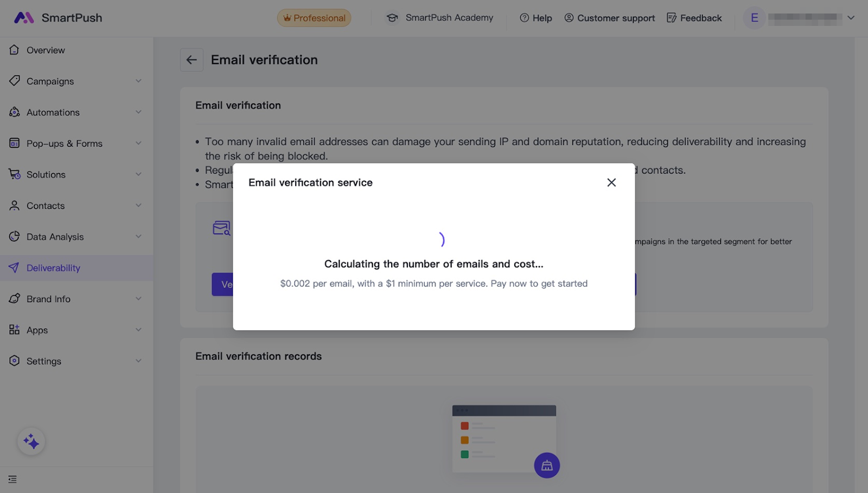Collapse the sidebar using the bottom menu icon
The width and height of the screenshot is (868, 493).
click(12, 479)
